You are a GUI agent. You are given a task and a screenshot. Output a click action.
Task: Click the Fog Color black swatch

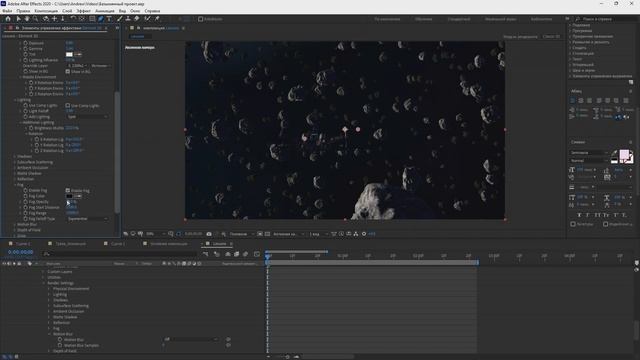69,196
